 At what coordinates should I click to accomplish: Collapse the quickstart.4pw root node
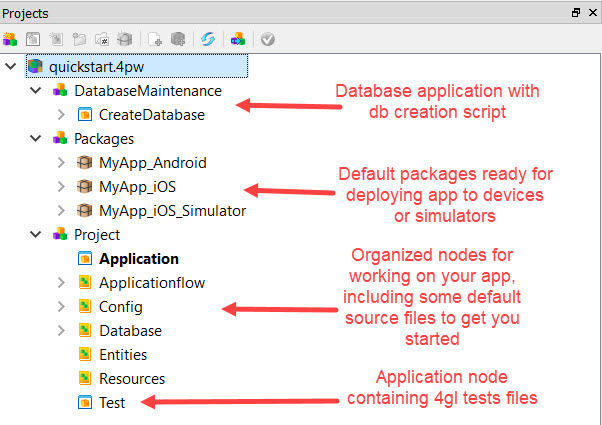point(11,67)
